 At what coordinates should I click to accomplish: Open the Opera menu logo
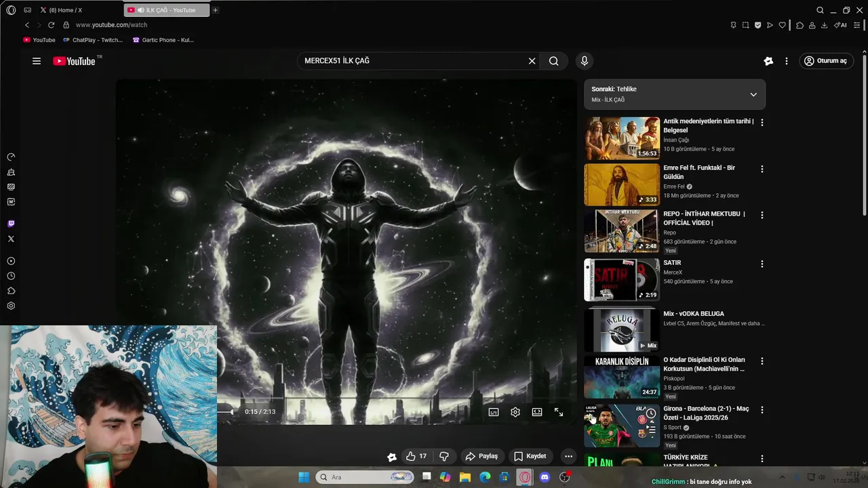pyautogui.click(x=11, y=10)
